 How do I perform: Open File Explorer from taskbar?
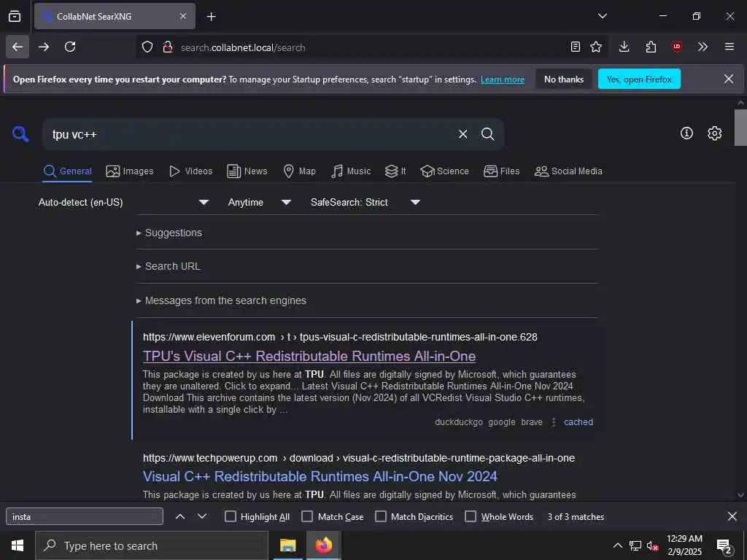(x=287, y=545)
